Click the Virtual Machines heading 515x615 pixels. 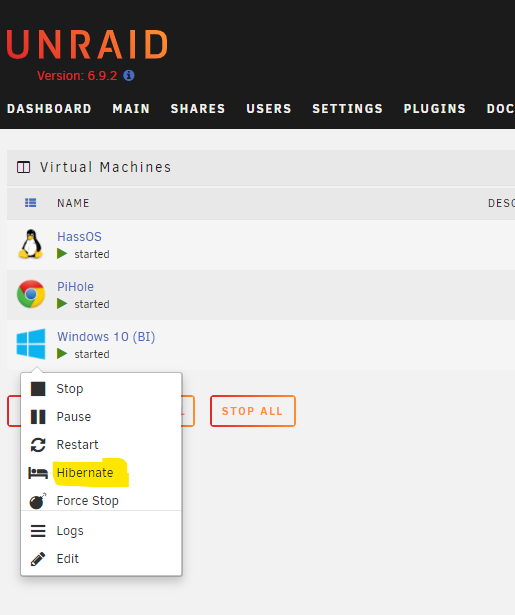(x=106, y=167)
